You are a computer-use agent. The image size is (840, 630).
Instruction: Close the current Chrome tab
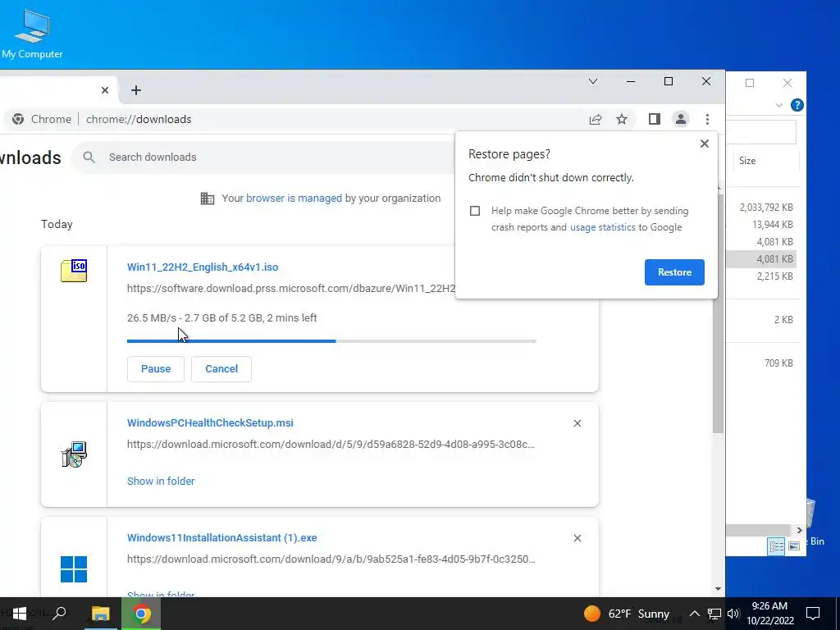pyautogui.click(x=105, y=90)
